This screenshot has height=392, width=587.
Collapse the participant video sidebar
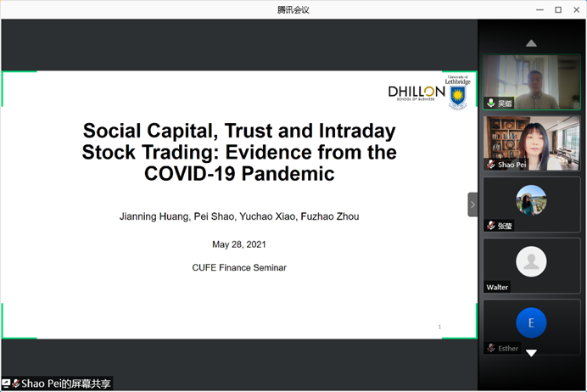(472, 204)
